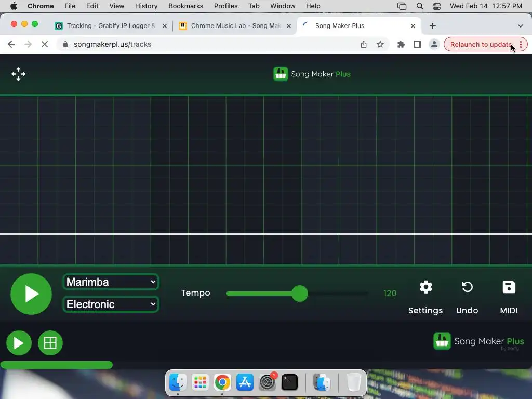This screenshot has height=399, width=532.
Task: Close the Song Maker Plus tab
Action: [x=413, y=26]
